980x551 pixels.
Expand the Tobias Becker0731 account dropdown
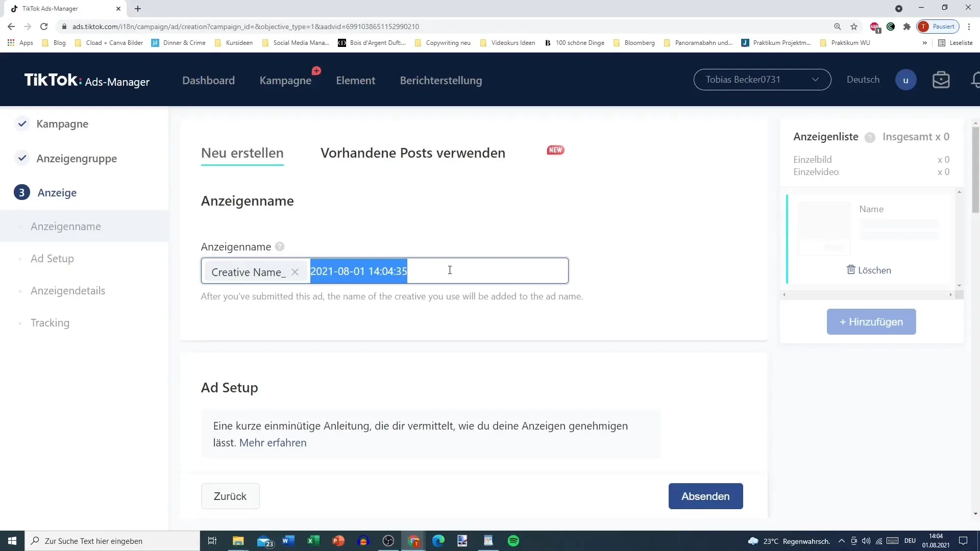[762, 80]
